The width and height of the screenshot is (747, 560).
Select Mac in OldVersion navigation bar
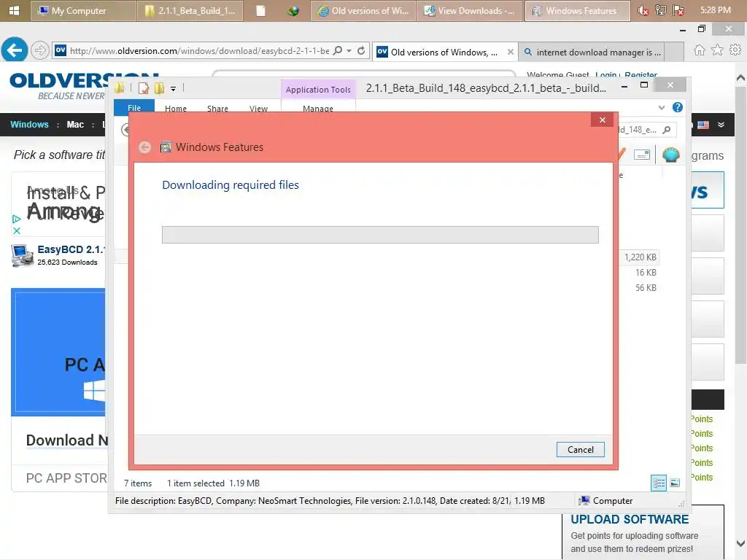coord(75,124)
